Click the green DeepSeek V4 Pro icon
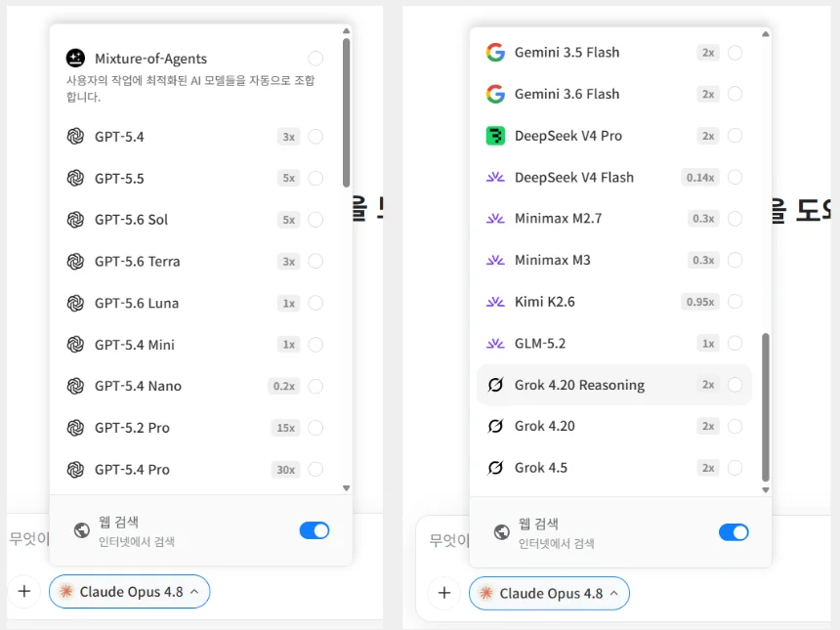840x630 pixels. [x=495, y=136]
